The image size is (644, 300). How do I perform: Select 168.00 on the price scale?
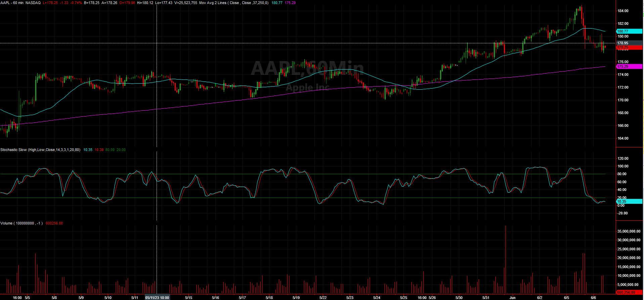click(x=623, y=113)
